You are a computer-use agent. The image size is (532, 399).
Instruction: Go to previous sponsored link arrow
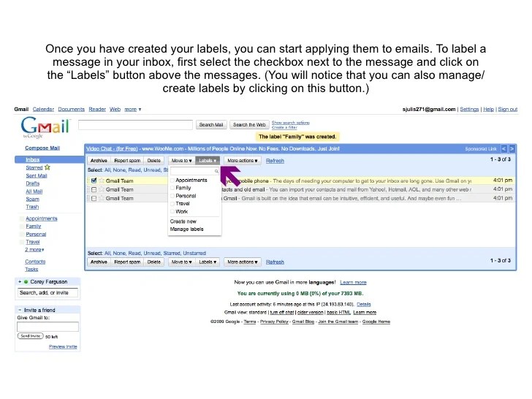coord(503,149)
